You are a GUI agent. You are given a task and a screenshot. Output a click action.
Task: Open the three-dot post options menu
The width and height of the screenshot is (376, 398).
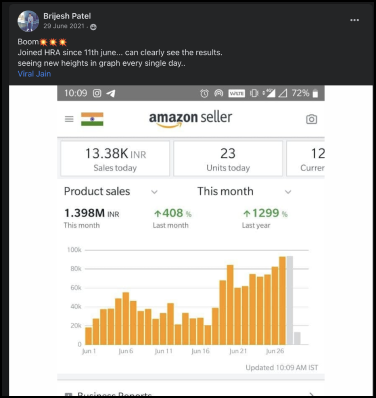355,20
